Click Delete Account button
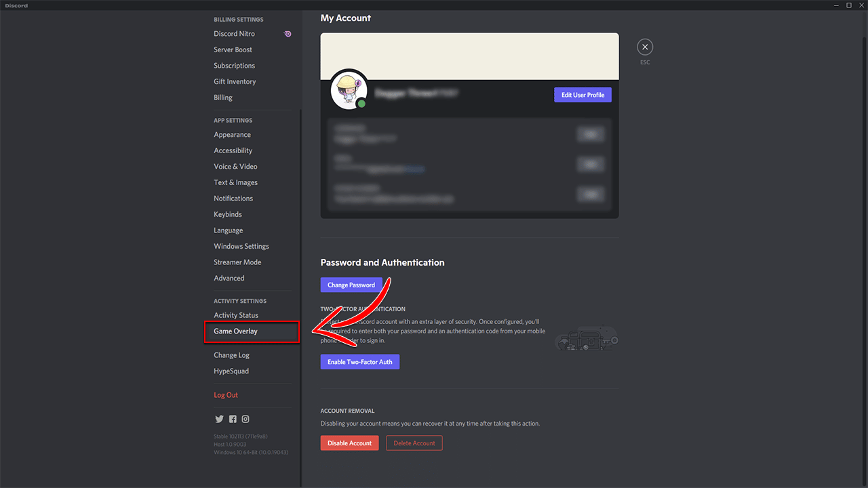This screenshot has height=488, width=868. [x=414, y=443]
